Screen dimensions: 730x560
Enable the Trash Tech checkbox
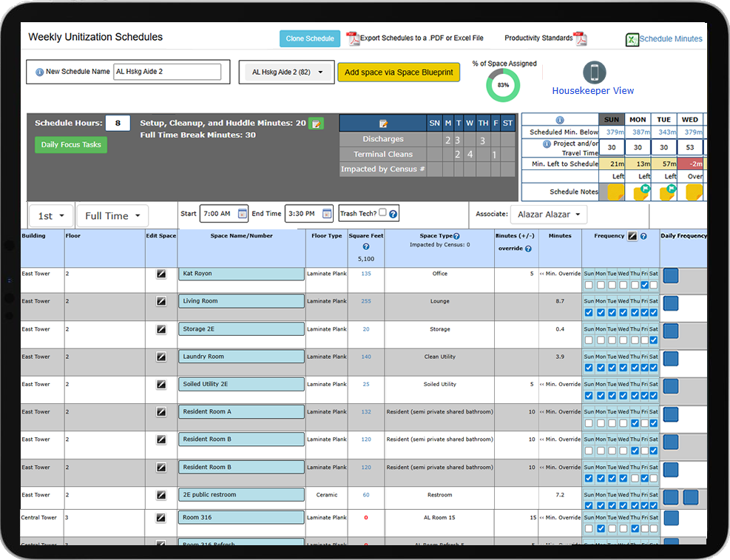[x=382, y=213]
